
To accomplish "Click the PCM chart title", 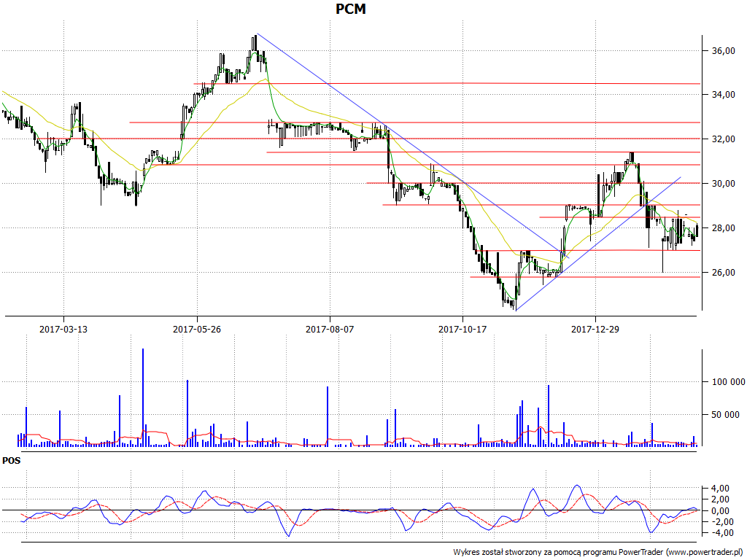I will (x=351, y=9).
